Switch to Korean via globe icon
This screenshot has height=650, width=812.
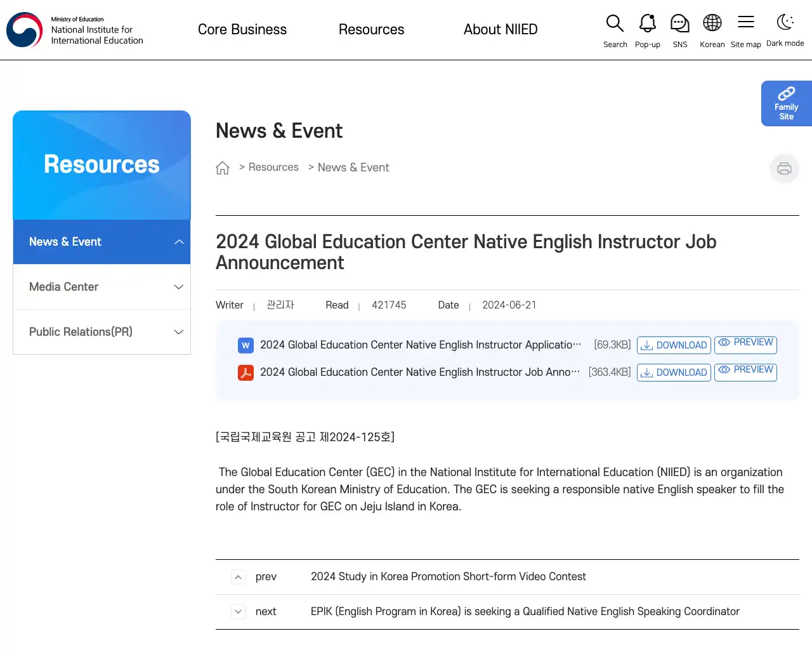click(712, 24)
